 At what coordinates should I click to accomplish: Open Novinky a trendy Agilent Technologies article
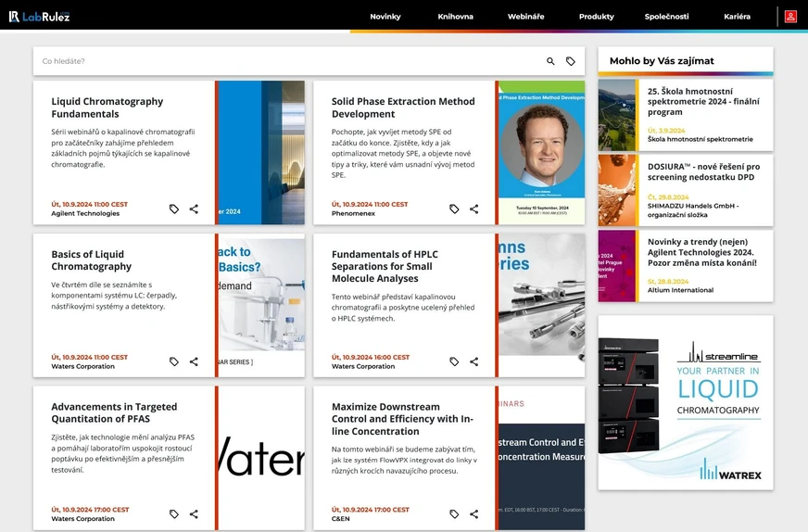[x=701, y=252]
